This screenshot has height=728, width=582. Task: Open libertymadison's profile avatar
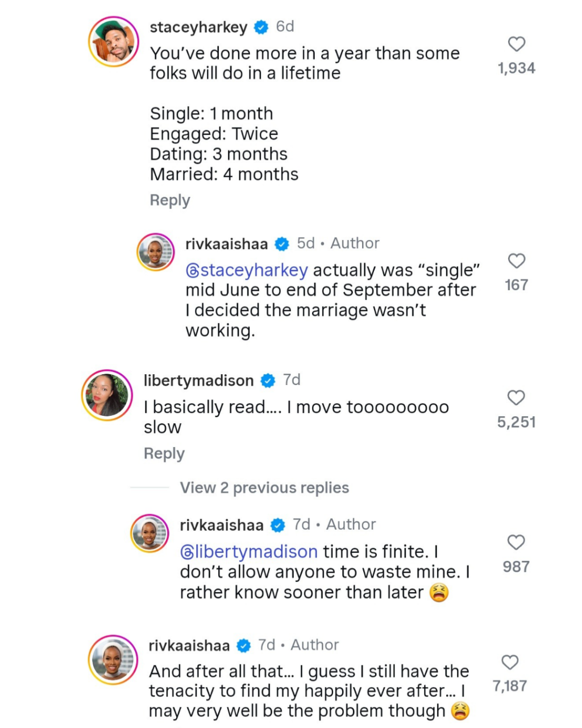click(x=107, y=395)
